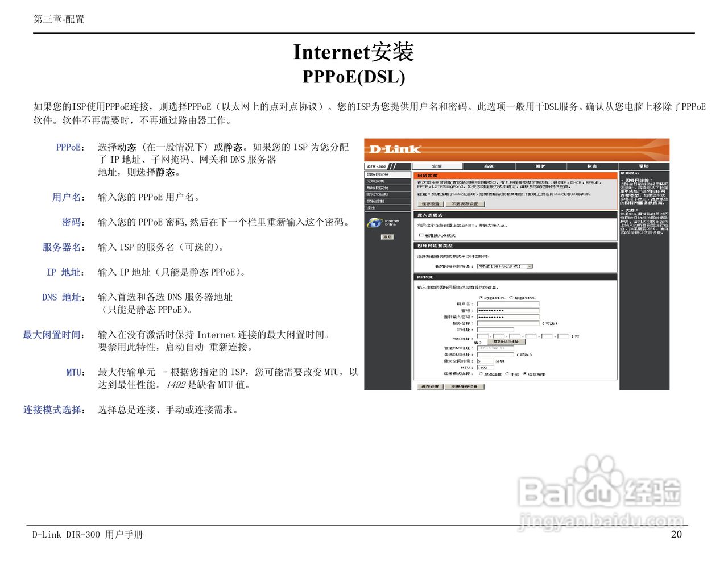Click the blue 'PPPoE:' label in manual
728x562 pixels.
(70, 147)
